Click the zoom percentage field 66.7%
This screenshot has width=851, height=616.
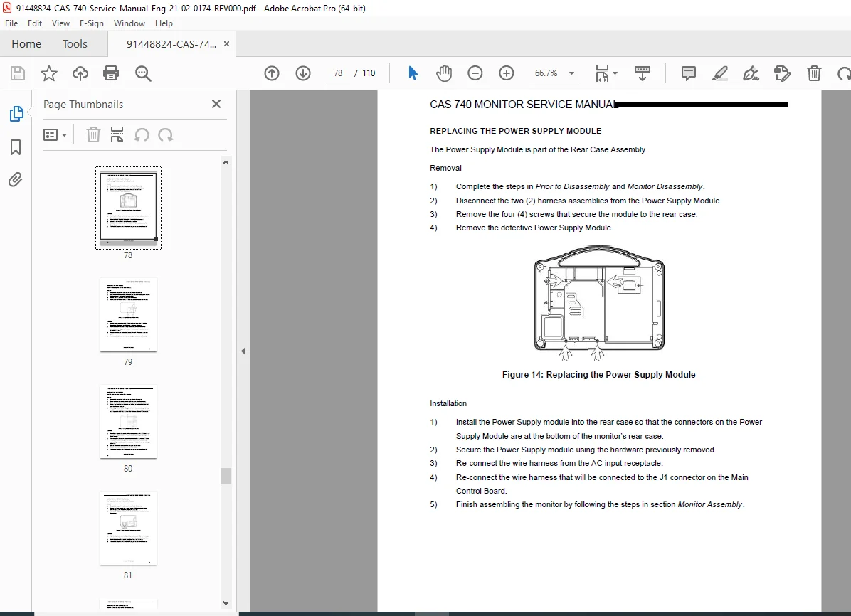coord(546,73)
